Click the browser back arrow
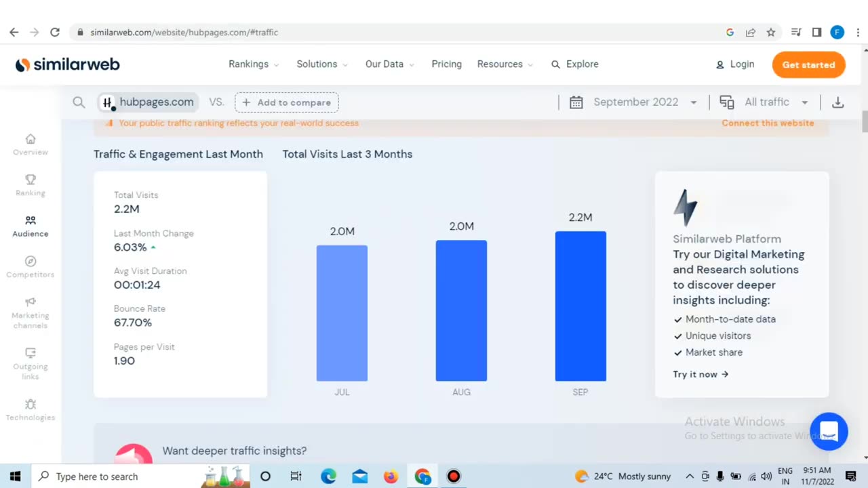This screenshot has width=868, height=488. point(14,32)
